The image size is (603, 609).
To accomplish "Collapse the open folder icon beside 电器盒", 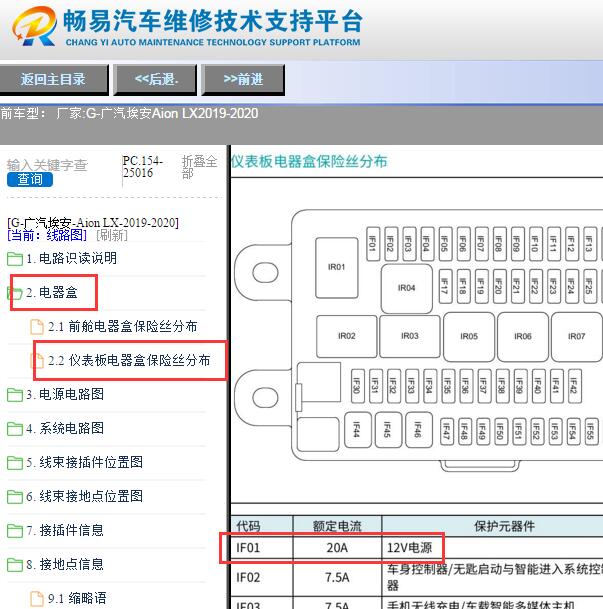I will [15, 293].
